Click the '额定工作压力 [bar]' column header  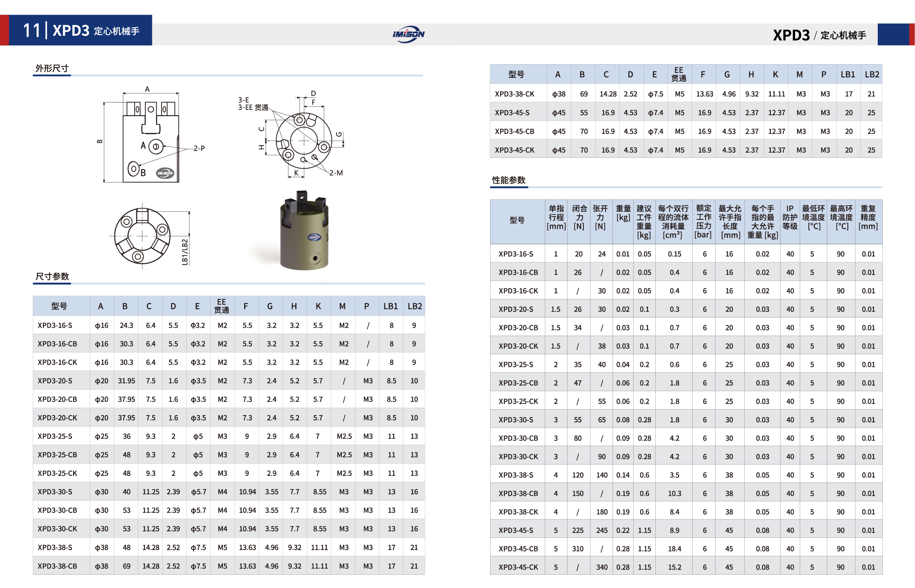pos(703,222)
